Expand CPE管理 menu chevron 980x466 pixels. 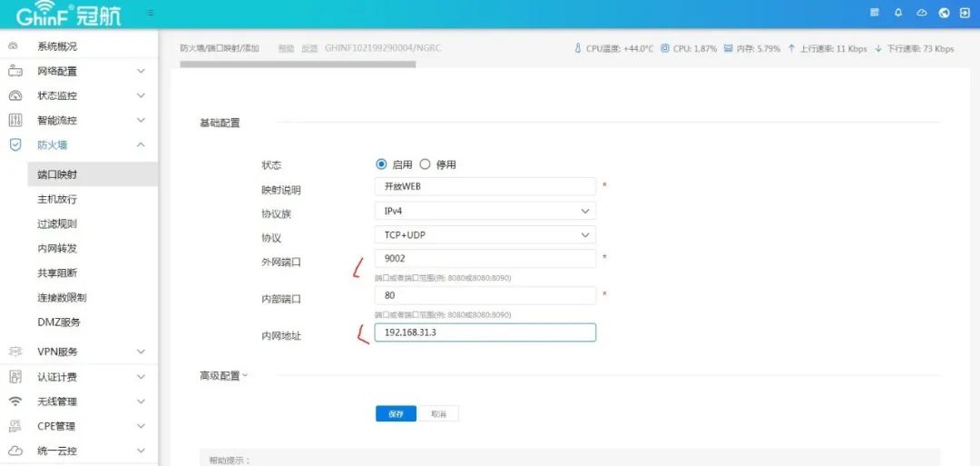142,426
